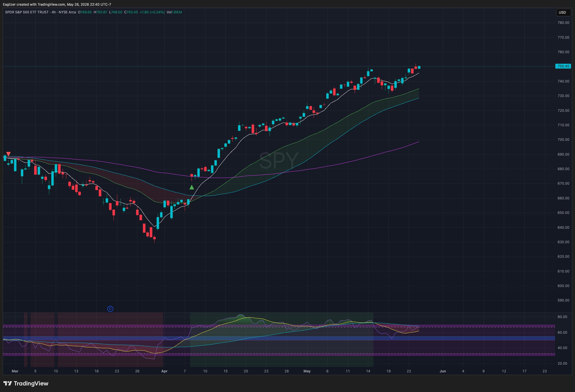This screenshot has height=392, width=575.
Task: Select the red down-triangle sell signal marker
Action: tap(8, 154)
